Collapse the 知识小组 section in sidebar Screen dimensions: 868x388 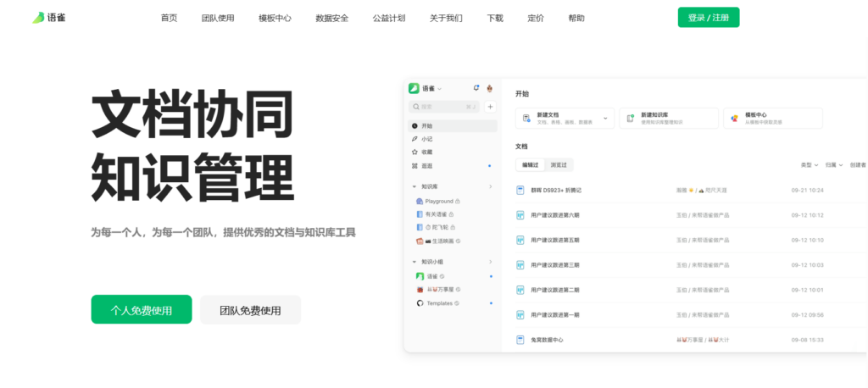[x=414, y=263]
